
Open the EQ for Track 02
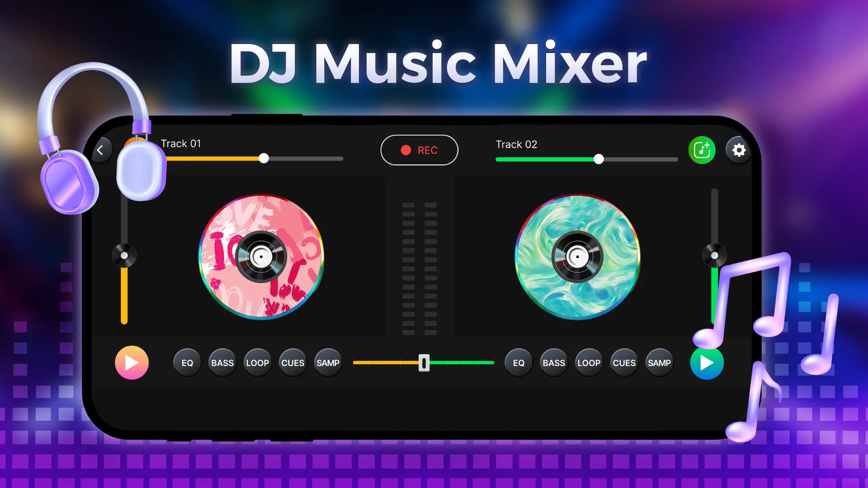pos(518,362)
